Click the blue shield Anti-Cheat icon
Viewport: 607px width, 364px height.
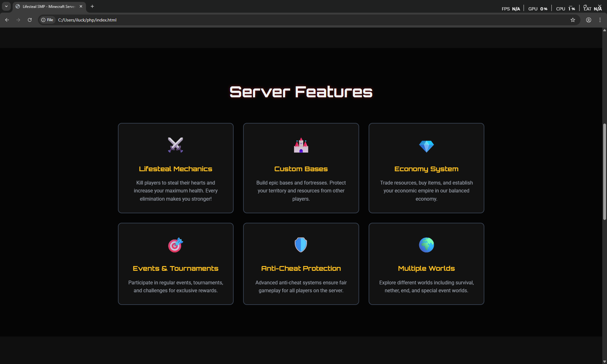(x=301, y=245)
